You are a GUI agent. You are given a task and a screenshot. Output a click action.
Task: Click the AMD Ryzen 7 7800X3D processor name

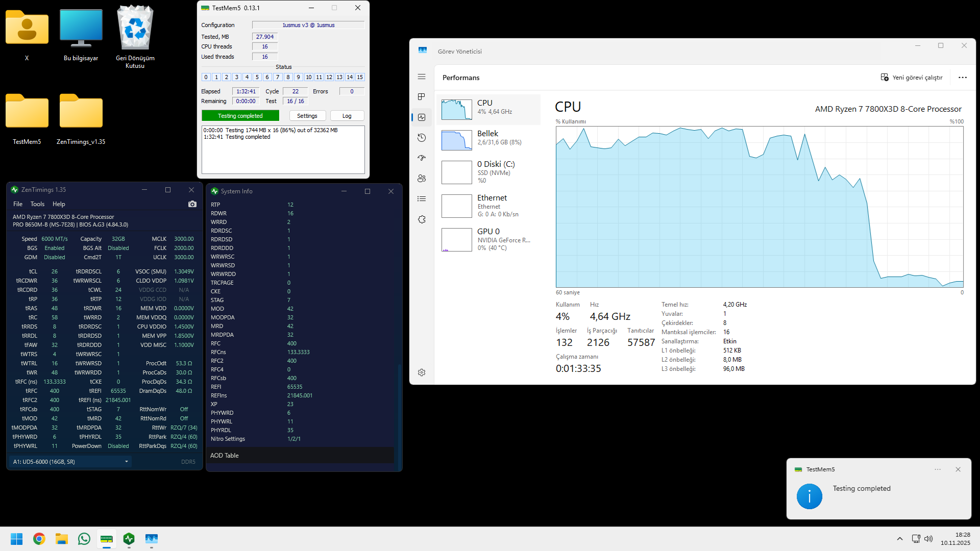[888, 109]
